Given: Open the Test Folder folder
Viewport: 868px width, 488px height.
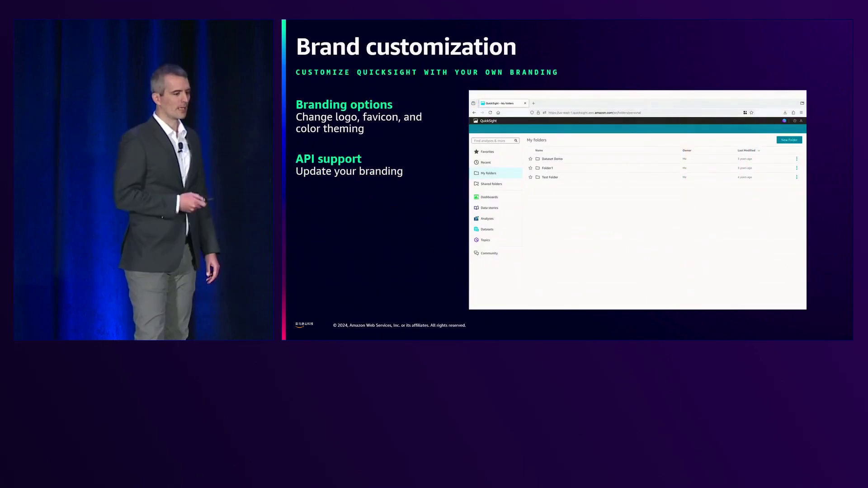Looking at the screenshot, I should click(550, 177).
